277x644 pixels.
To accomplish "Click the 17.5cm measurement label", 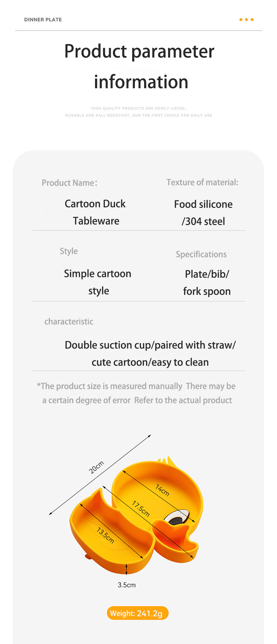I will [x=141, y=508].
